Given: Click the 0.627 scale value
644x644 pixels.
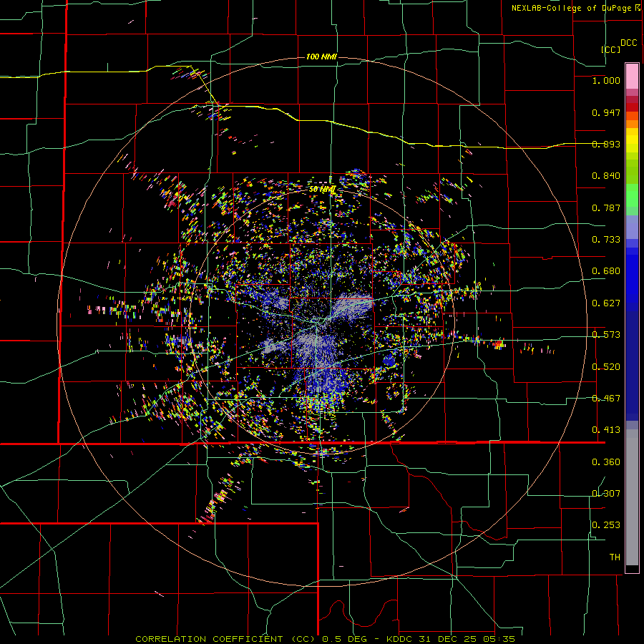Looking at the screenshot, I should pyautogui.click(x=606, y=303).
